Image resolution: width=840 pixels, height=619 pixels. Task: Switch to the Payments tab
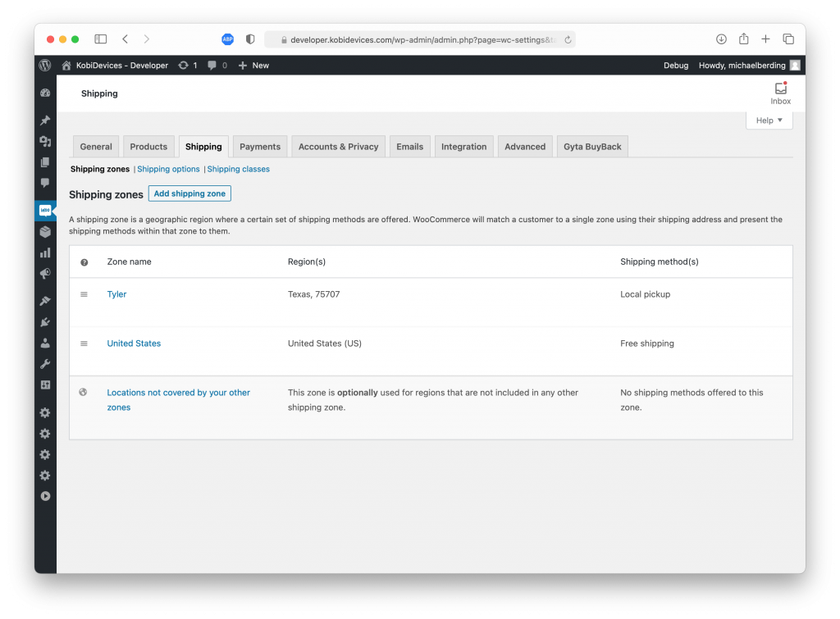point(260,147)
